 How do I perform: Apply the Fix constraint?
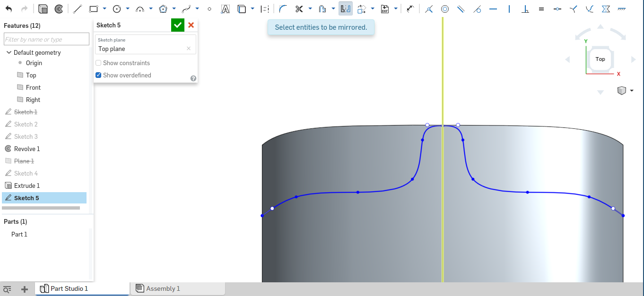[622, 8]
